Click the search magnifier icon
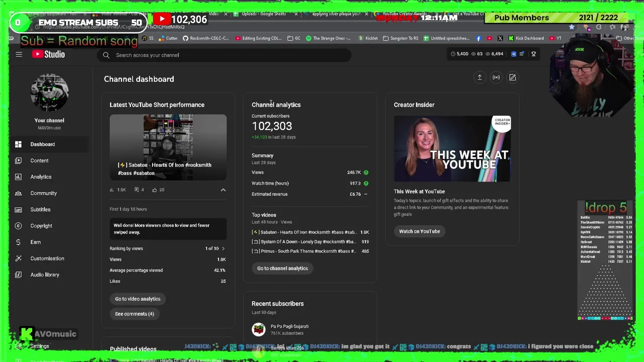The width and height of the screenshot is (644, 362). coord(106,55)
